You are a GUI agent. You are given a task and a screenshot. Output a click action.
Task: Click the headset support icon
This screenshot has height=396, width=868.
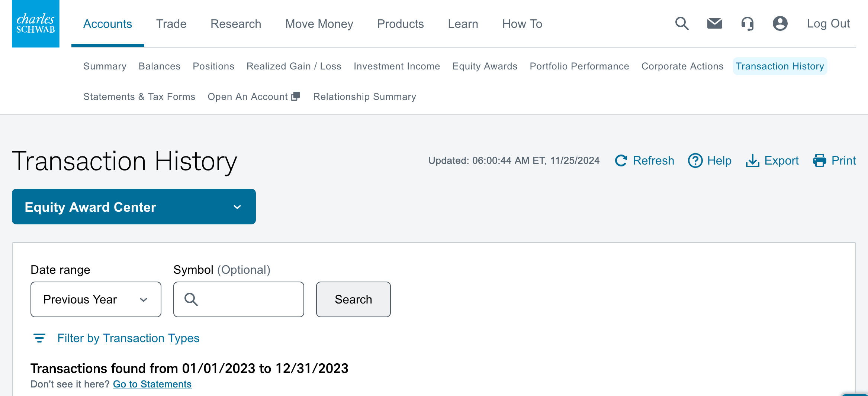coord(747,24)
